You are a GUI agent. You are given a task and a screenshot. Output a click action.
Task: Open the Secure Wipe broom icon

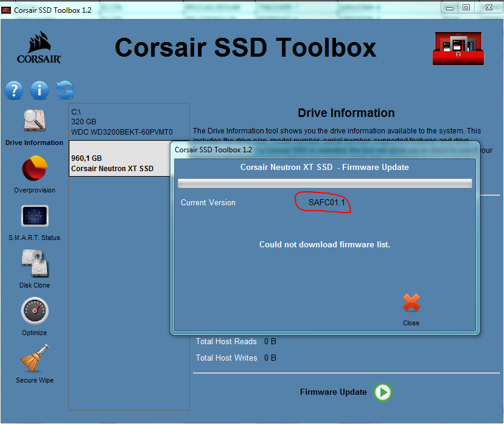pos(35,358)
